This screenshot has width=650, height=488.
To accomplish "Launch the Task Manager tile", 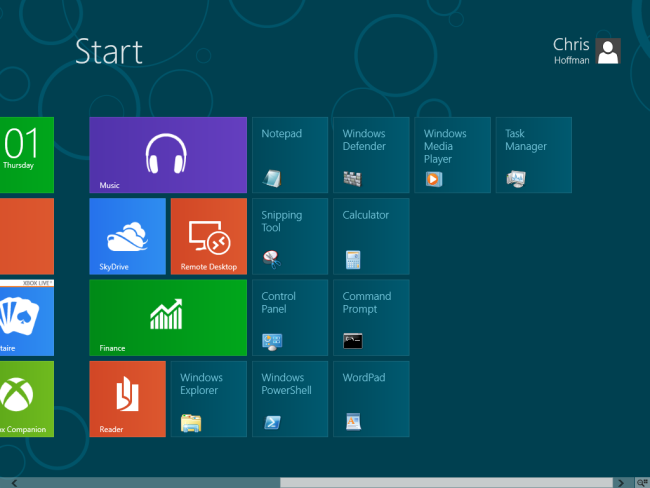I will click(x=534, y=155).
